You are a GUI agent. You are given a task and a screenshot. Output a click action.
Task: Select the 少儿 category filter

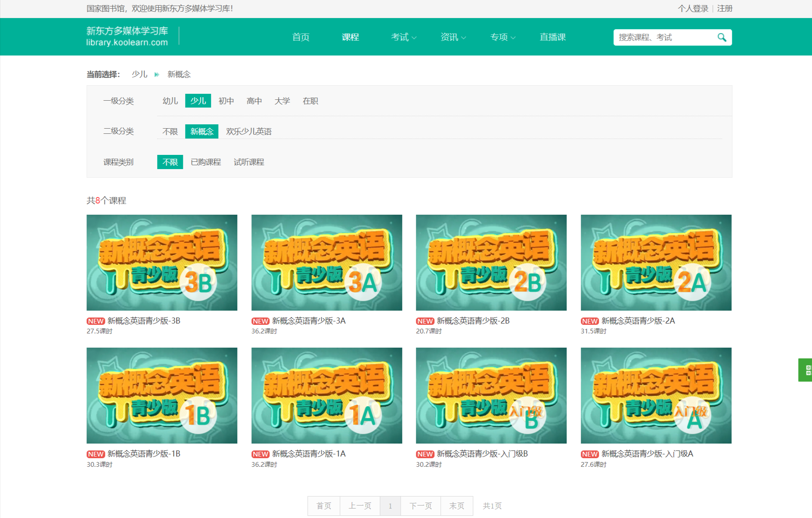[198, 101]
